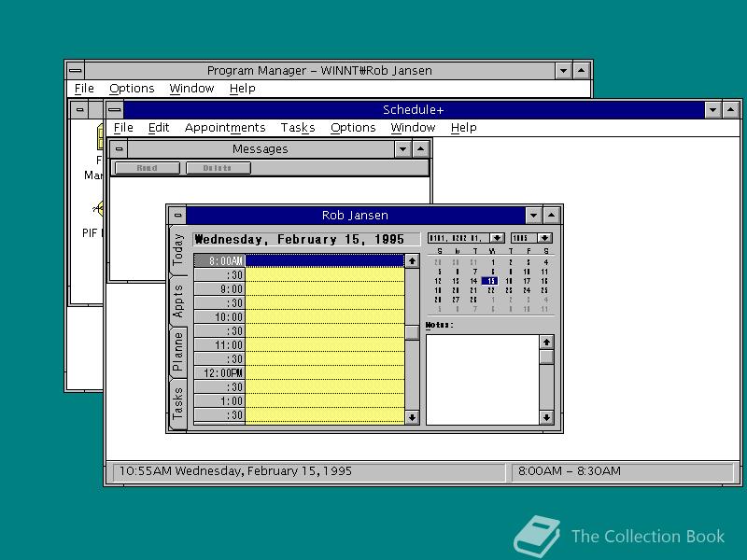Select February 14 in the mini calendar
This screenshot has width=747, height=560.
coord(473,281)
